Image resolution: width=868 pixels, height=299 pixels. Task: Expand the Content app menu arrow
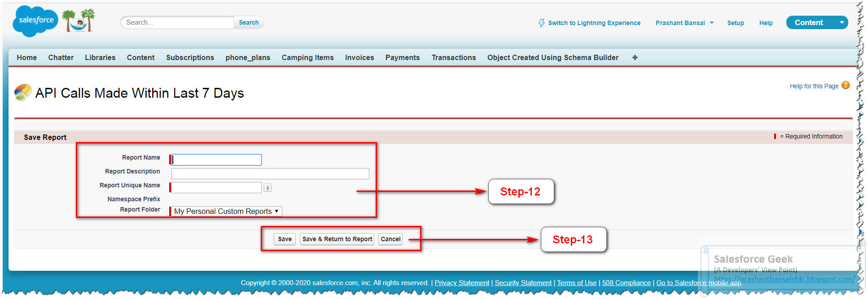point(842,22)
